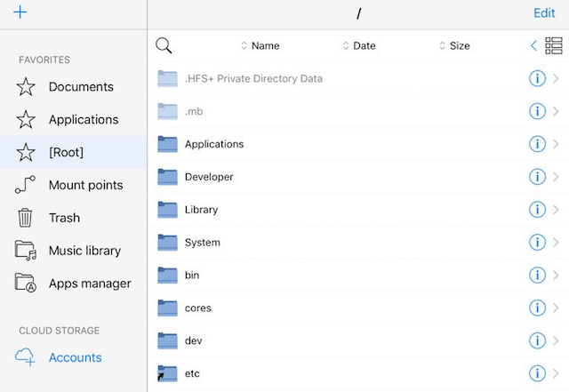Show info for etc folder

[537, 373]
